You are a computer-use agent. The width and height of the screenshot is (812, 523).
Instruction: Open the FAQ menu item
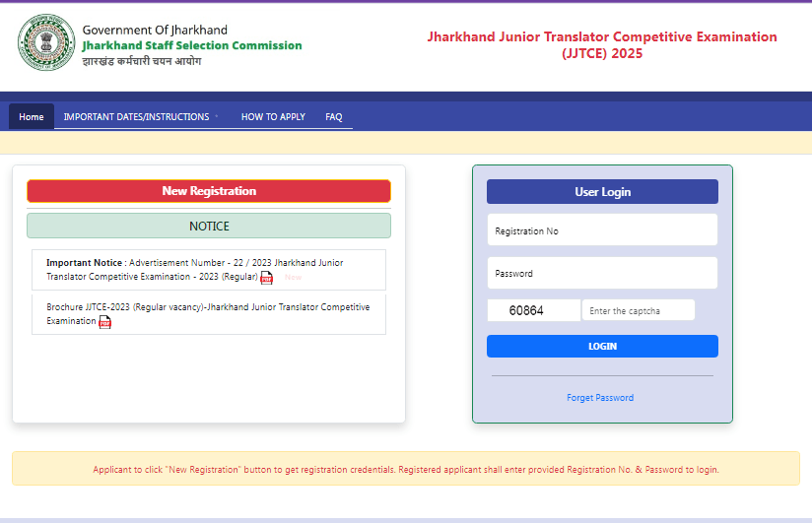[x=334, y=116]
